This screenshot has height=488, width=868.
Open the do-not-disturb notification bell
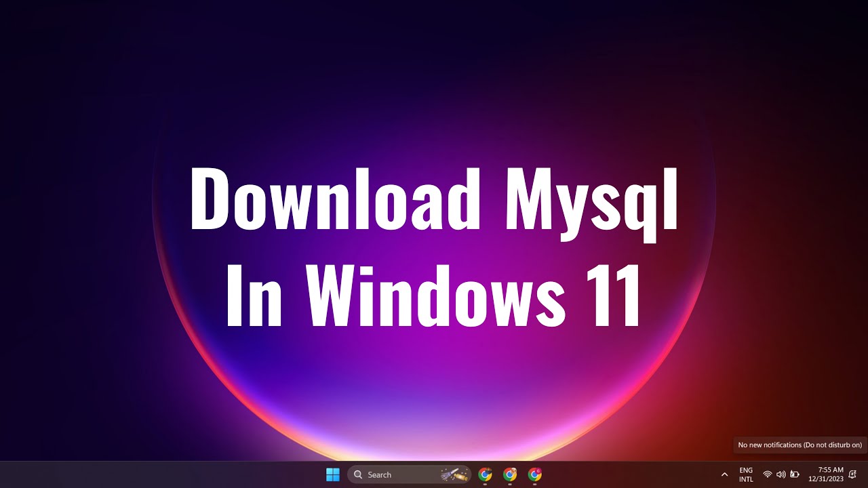point(852,474)
